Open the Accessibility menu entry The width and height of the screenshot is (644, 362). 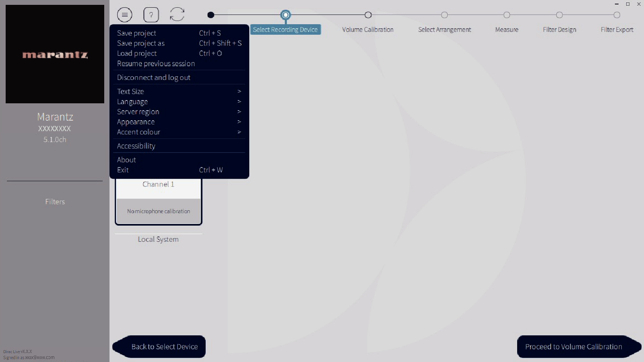(136, 146)
